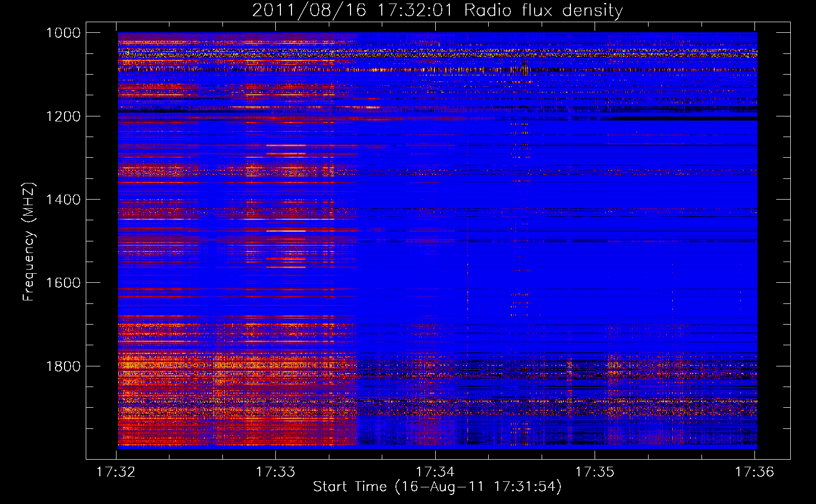Click the "Start Time (16-Aug-11 17:31:54)" axis label
The width and height of the screenshot is (816, 504).
pos(437,487)
